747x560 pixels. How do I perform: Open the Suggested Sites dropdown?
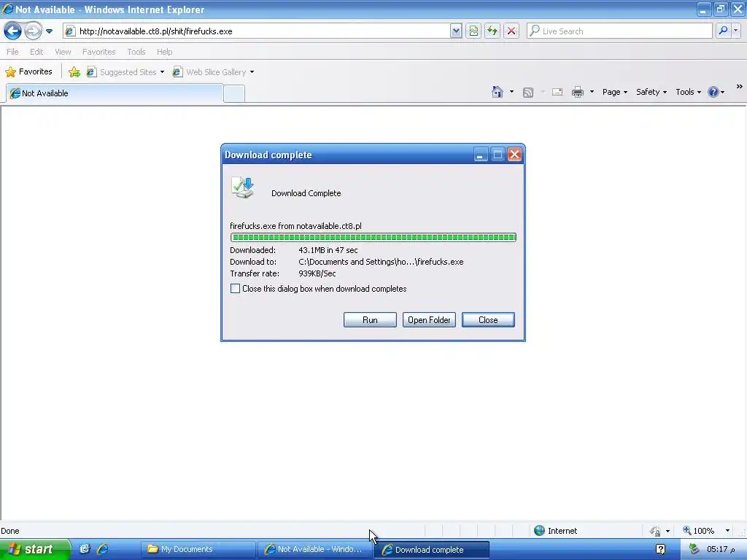125,72
